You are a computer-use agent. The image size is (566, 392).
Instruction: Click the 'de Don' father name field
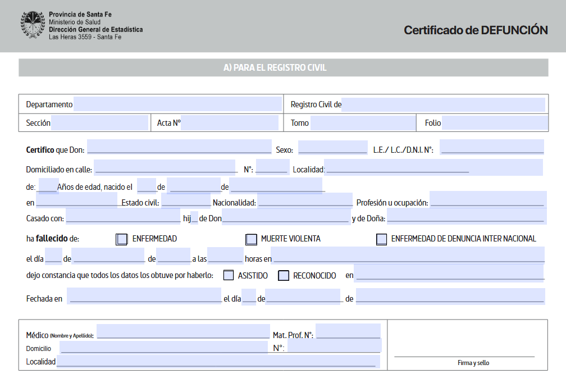pyautogui.click(x=285, y=217)
